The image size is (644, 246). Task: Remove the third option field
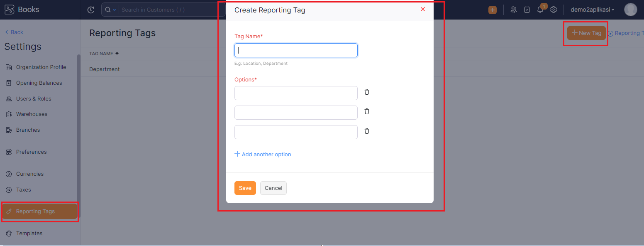[367, 131]
